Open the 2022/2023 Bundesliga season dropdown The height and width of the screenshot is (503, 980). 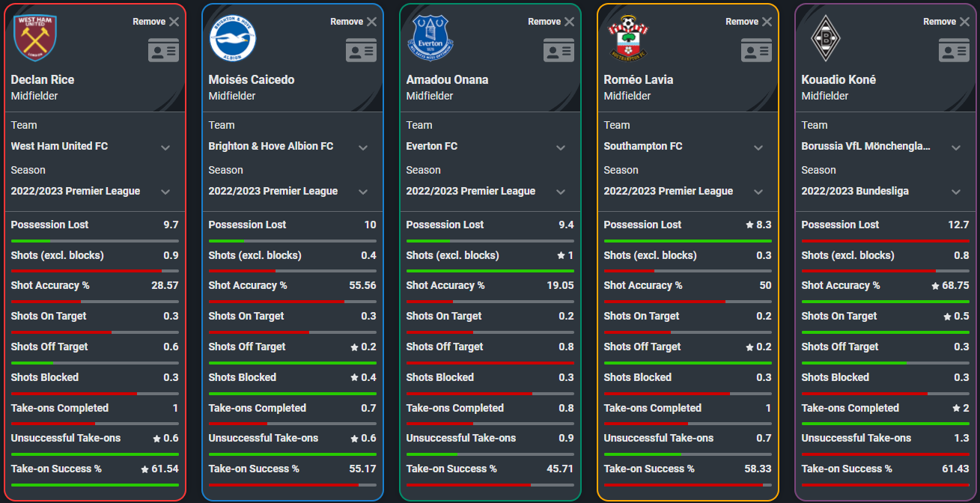[885, 192]
